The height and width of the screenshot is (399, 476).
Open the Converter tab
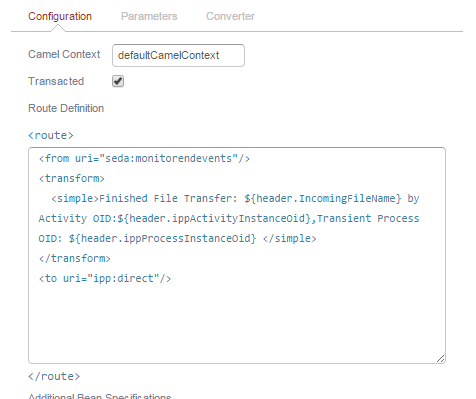click(x=230, y=16)
